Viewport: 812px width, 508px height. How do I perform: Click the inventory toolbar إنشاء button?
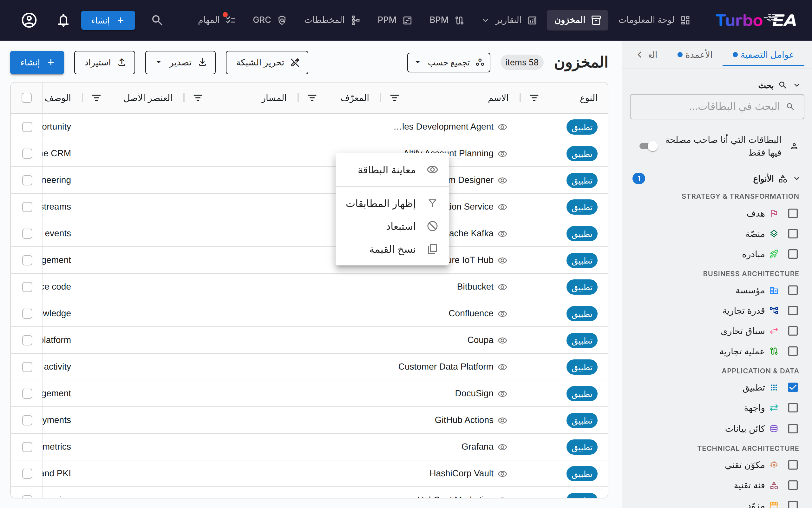tap(37, 63)
